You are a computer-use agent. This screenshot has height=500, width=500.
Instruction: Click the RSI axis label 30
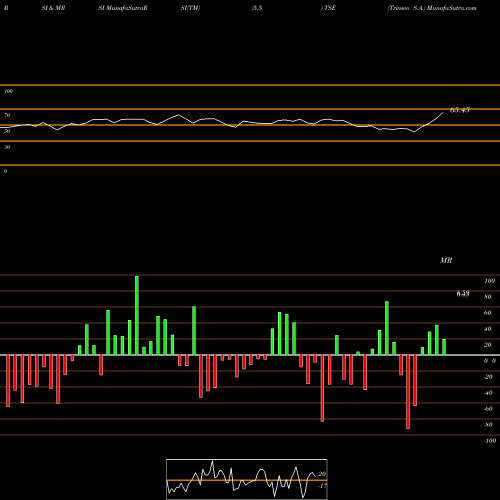(x=7, y=147)
